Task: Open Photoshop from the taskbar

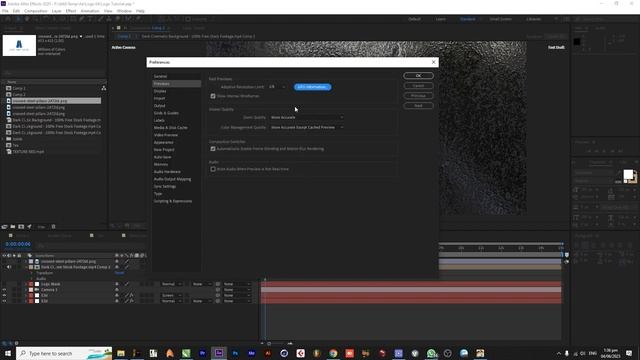Action: tap(235, 353)
